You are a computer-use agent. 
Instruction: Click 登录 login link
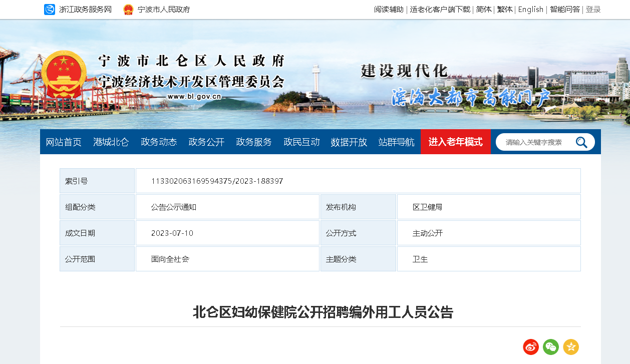click(593, 10)
